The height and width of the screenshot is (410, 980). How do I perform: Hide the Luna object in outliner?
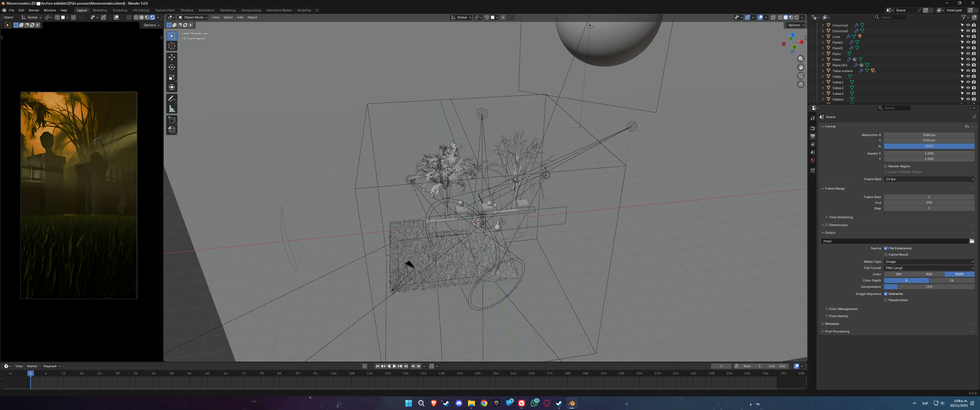point(968,36)
